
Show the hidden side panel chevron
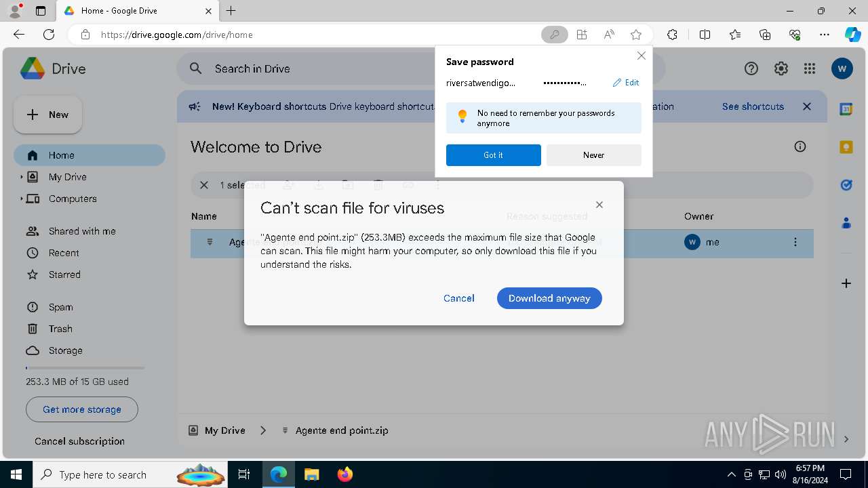846,439
